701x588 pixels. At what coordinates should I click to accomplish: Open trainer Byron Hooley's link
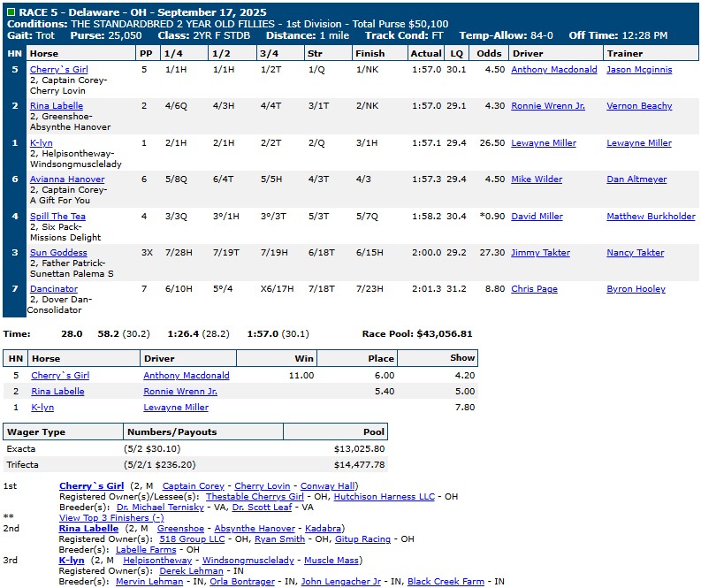[x=636, y=289]
